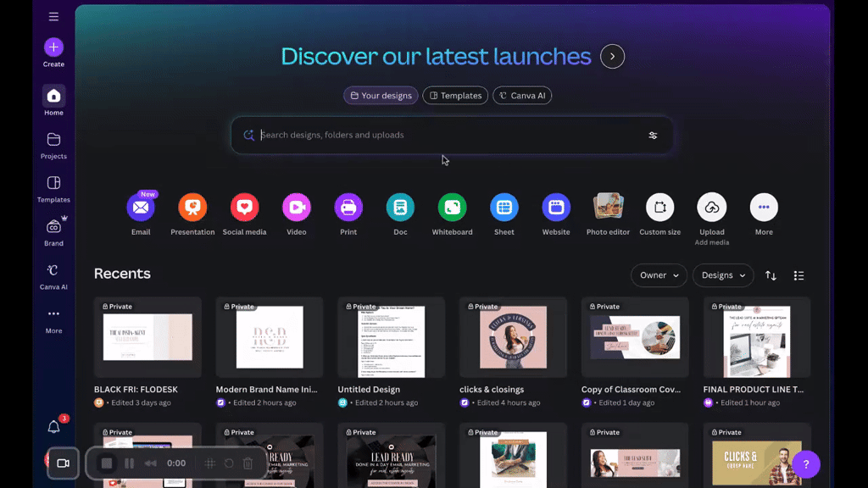This screenshot has height=488, width=868.
Task: Open Projects in the sidebar
Action: point(53,146)
